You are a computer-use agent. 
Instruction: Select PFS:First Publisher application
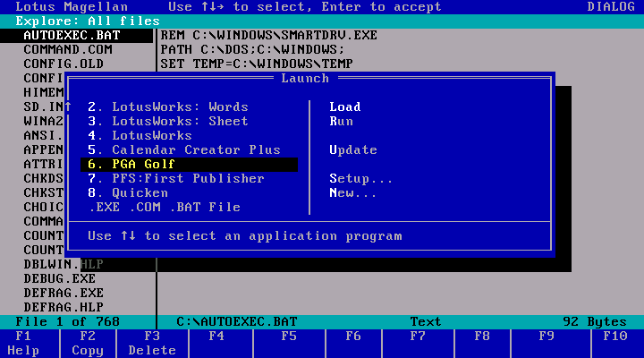point(176,179)
